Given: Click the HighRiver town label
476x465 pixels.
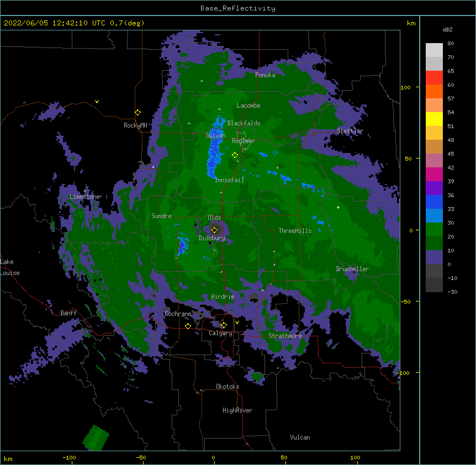Looking at the screenshot, I should pyautogui.click(x=237, y=410).
